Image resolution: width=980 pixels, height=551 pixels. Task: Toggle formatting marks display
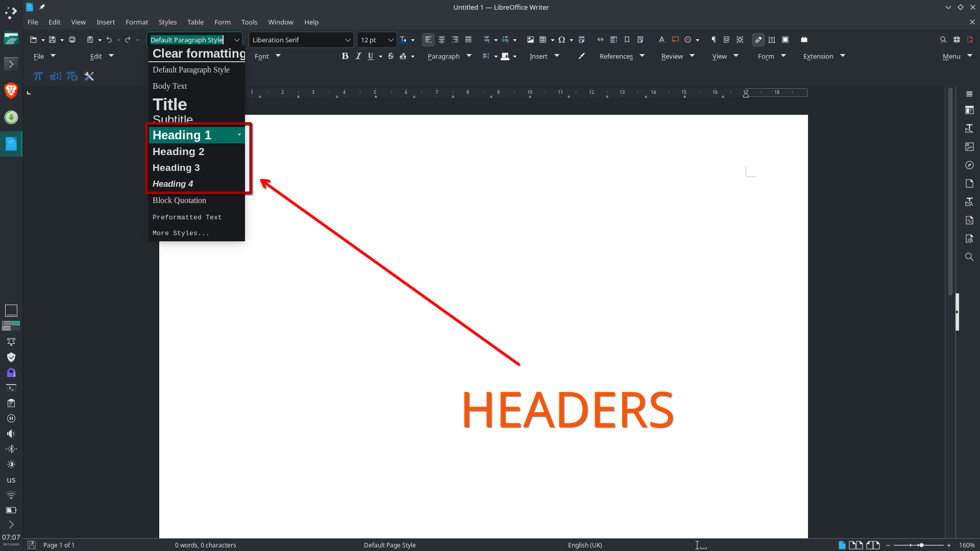[714, 39]
